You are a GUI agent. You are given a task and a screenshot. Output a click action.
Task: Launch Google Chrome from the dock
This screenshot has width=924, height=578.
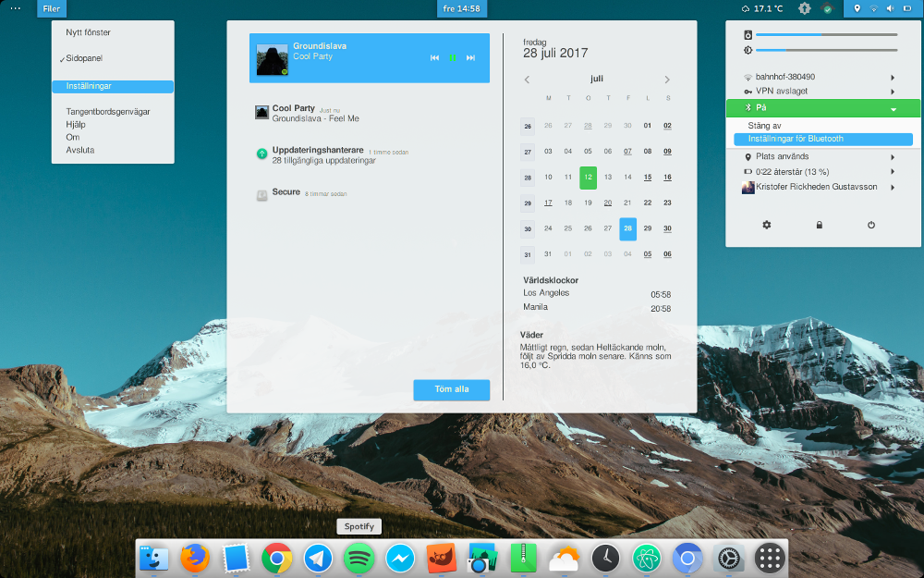[x=277, y=558]
